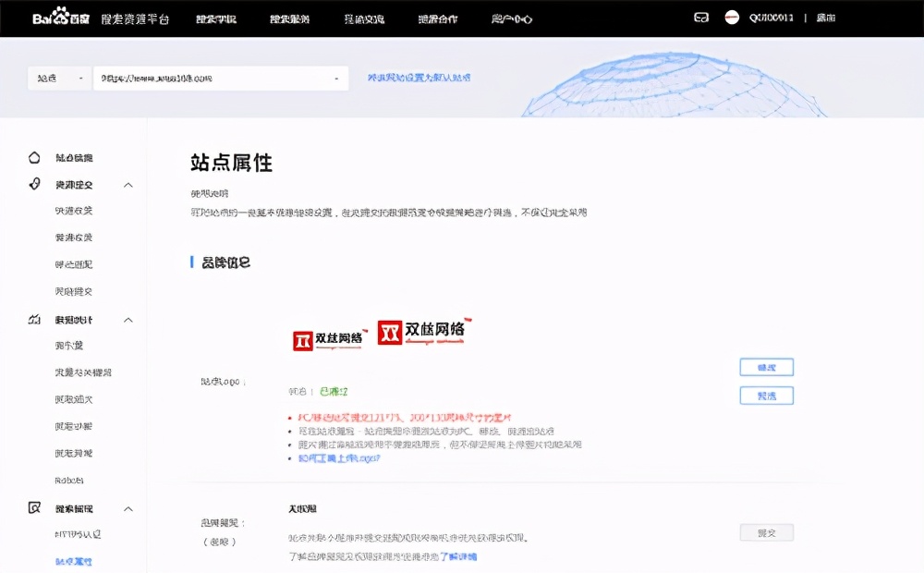Open the site selector dropdown
This screenshot has width=924, height=573.
(x=58, y=79)
